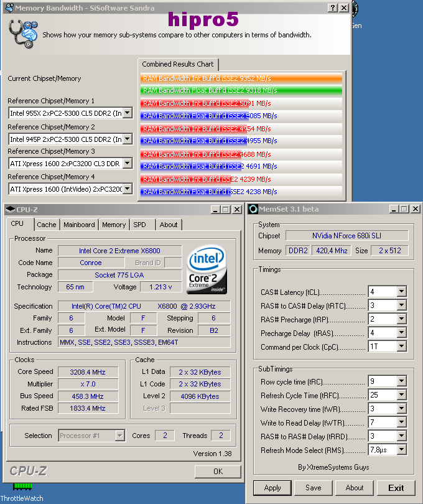
Task: Click the CPU-Z chip icon in title bar
Action: 11,210
